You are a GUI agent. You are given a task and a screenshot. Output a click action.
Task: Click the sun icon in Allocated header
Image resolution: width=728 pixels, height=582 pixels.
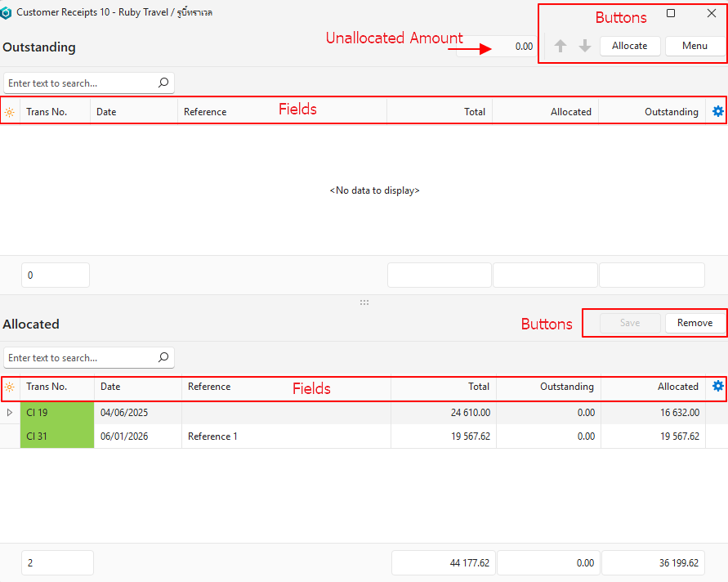10,387
